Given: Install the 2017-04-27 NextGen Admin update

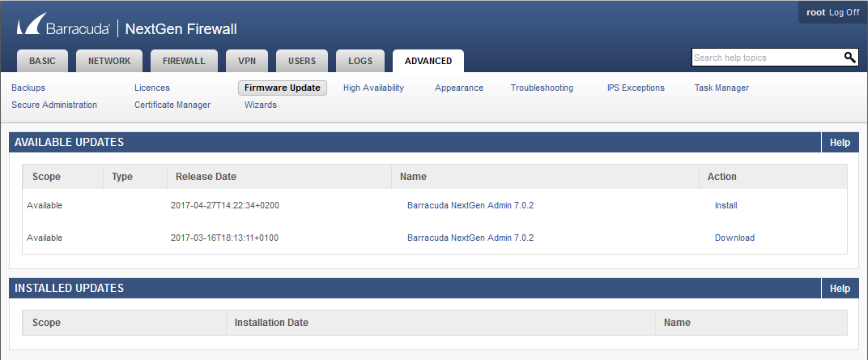Looking at the screenshot, I should click(725, 205).
